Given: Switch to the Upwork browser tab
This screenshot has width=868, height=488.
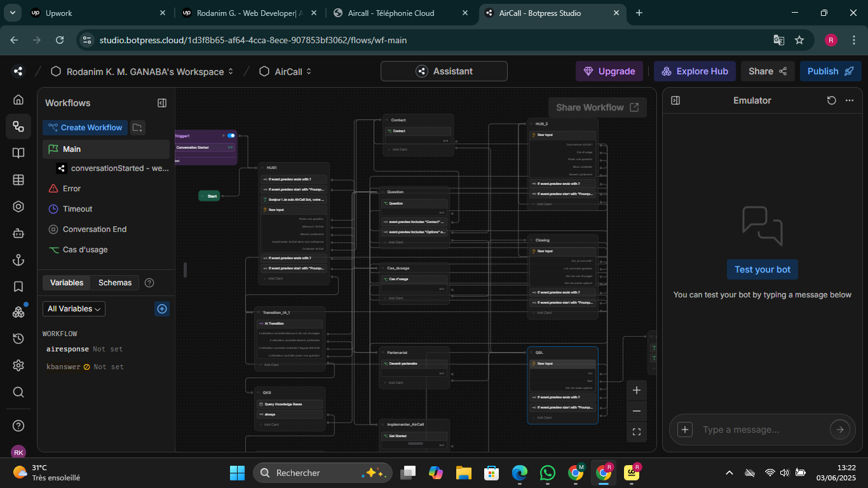Looking at the screenshot, I should tap(98, 13).
